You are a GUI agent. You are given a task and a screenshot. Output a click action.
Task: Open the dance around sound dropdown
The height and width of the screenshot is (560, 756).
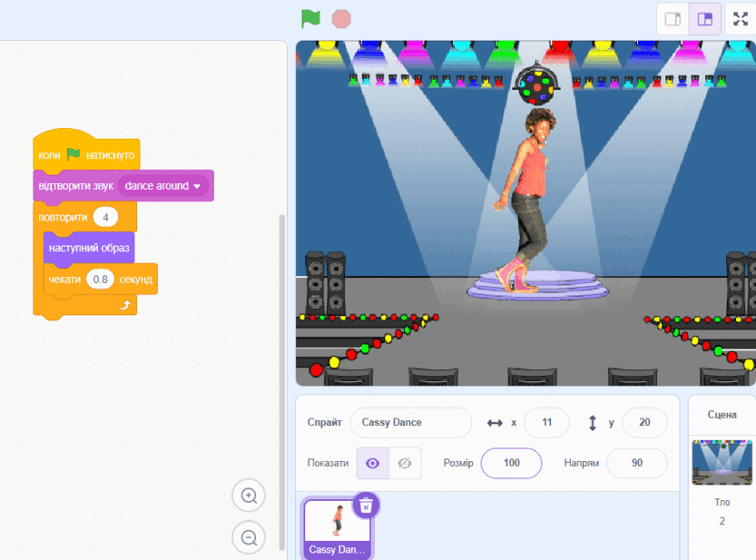pyautogui.click(x=163, y=186)
